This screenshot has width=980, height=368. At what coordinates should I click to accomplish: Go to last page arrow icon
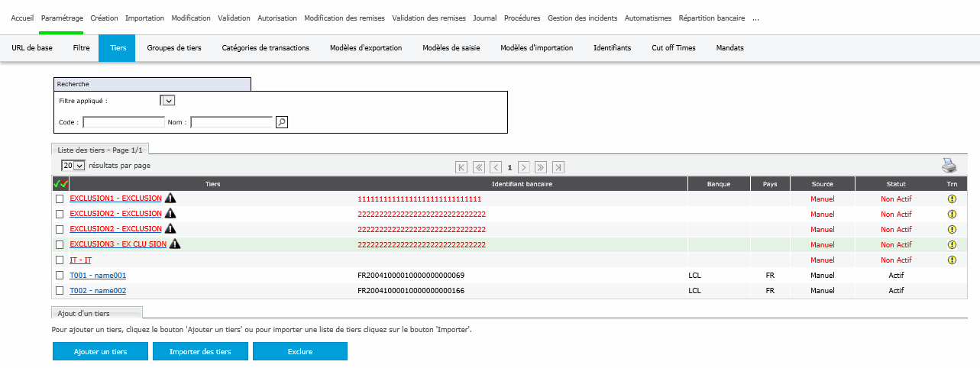(x=558, y=167)
